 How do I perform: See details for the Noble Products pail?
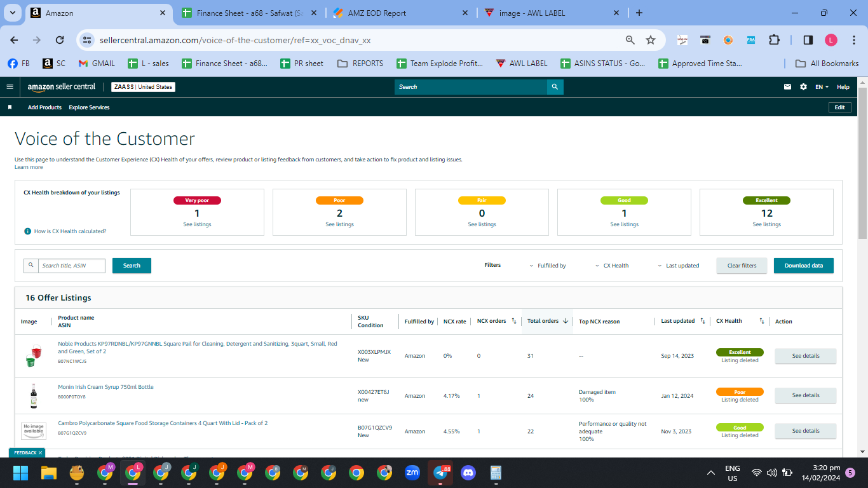click(805, 356)
